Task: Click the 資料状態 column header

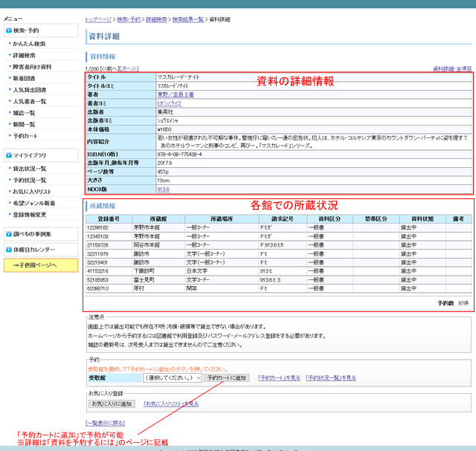Action: [x=422, y=219]
